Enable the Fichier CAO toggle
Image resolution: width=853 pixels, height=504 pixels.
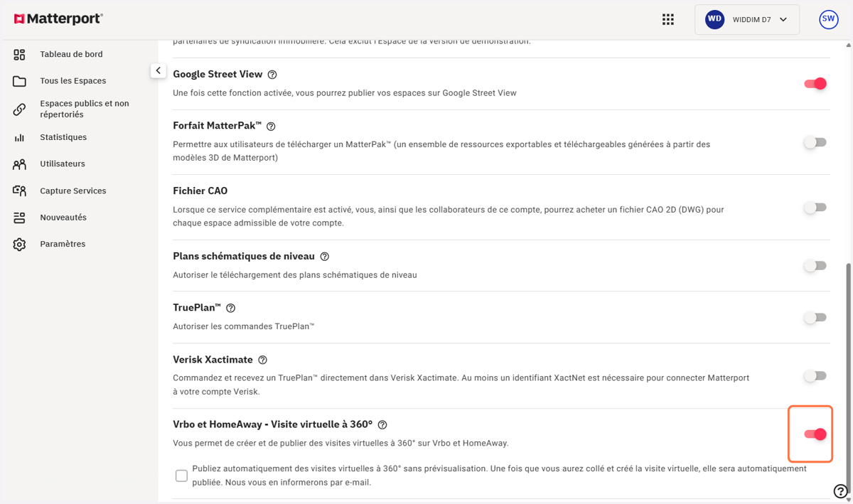coord(815,208)
